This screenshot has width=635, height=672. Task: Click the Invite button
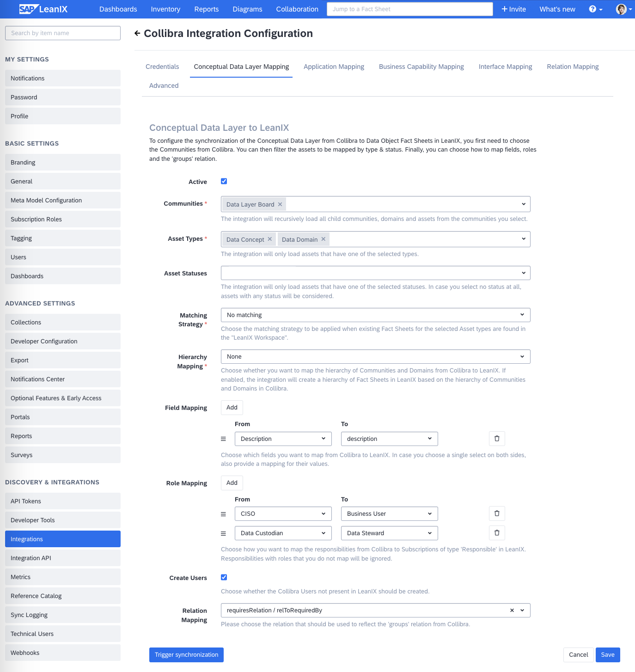coord(514,9)
